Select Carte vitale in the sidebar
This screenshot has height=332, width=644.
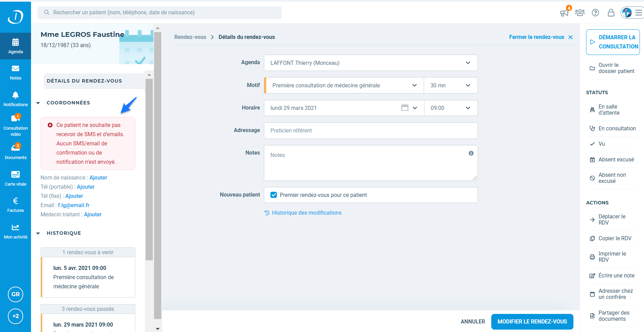pos(15,178)
